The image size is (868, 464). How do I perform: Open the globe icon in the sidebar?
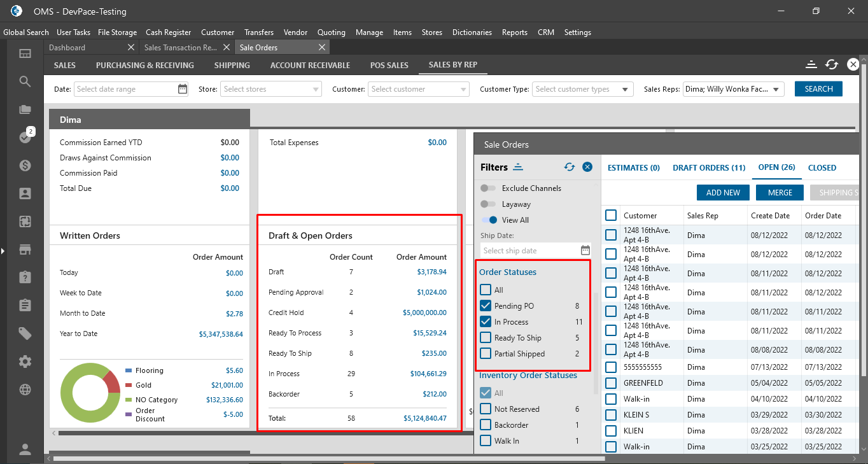coord(25,390)
